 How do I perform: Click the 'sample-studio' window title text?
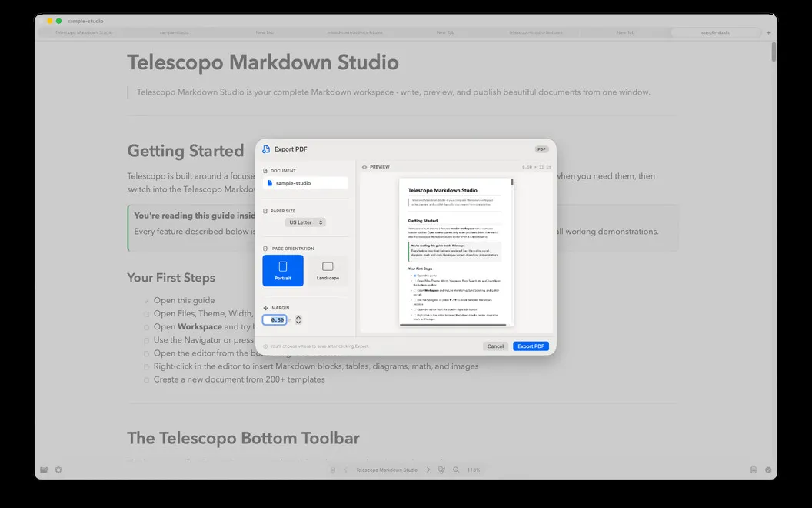[x=85, y=22]
